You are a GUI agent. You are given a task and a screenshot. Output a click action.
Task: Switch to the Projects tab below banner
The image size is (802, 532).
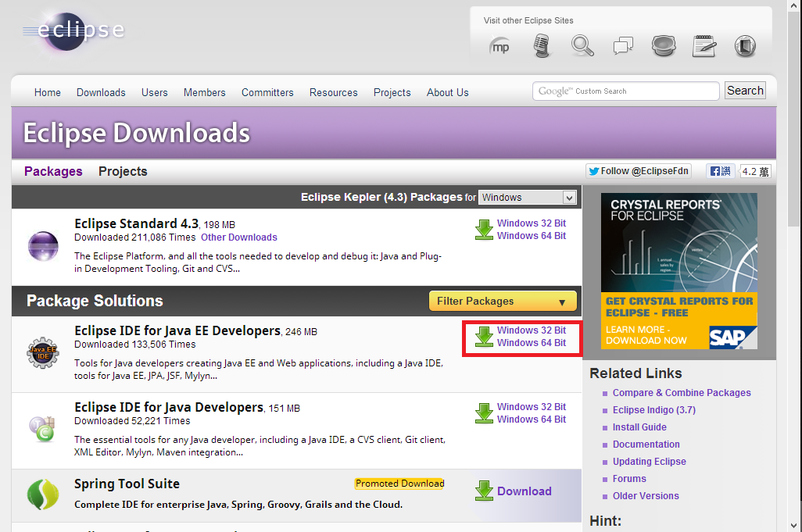point(123,171)
